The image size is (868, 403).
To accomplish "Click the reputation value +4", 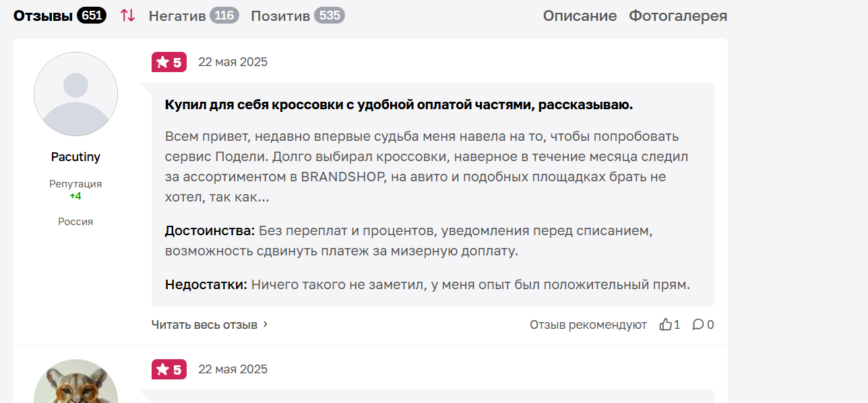I will coord(75,196).
